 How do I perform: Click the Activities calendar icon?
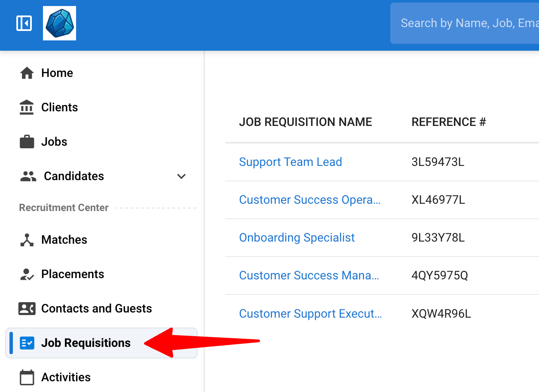(27, 377)
